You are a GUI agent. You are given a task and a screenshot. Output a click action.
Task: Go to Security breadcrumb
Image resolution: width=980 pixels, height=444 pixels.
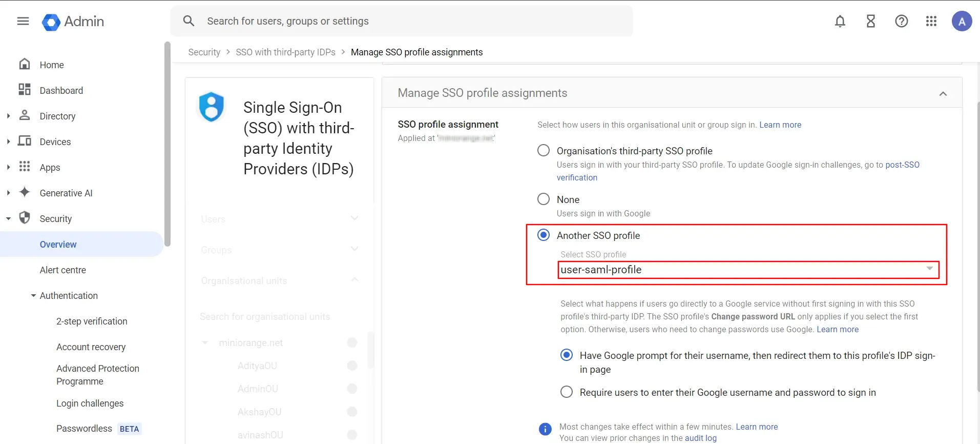tap(204, 52)
